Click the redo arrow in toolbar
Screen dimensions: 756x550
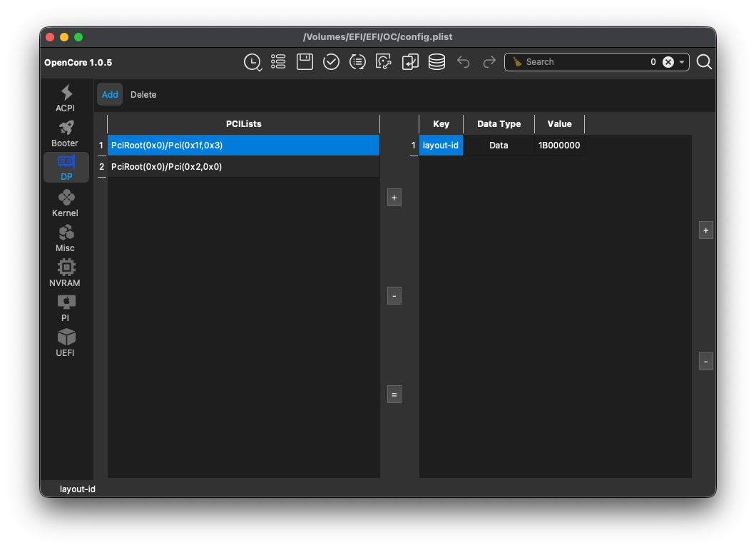pyautogui.click(x=489, y=62)
